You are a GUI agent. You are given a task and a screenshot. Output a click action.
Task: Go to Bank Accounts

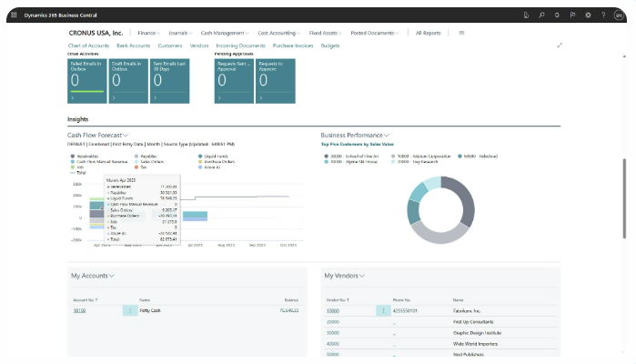[134, 45]
